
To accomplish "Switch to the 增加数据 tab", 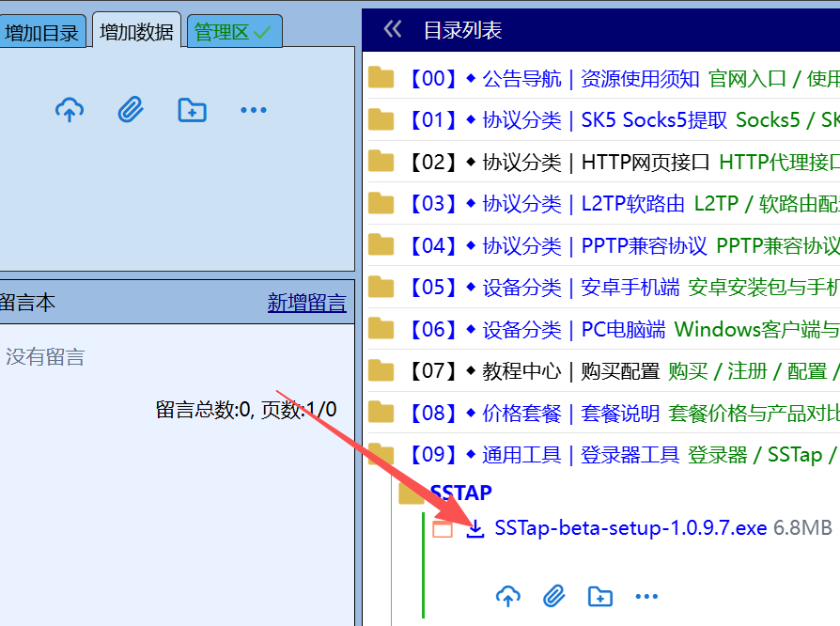I will (x=136, y=32).
